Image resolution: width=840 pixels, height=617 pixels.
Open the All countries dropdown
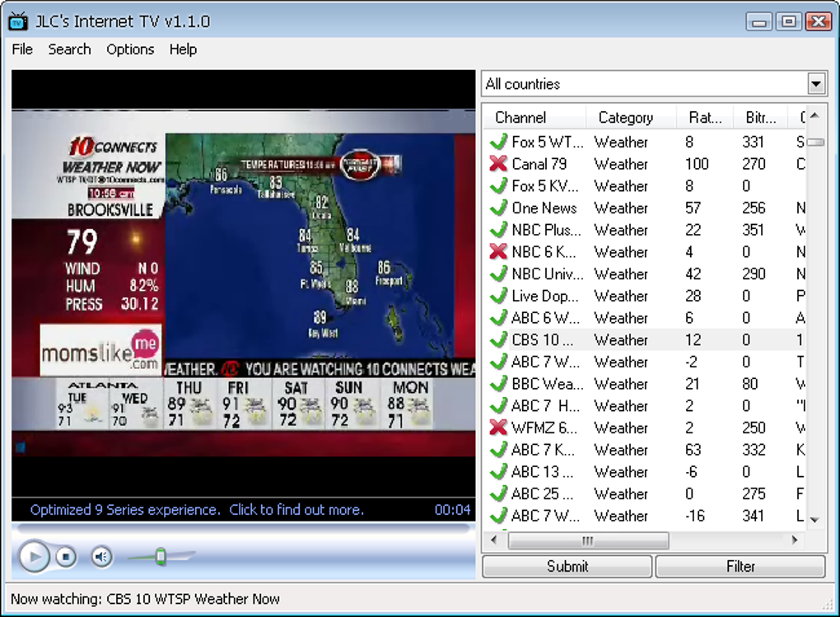[x=815, y=84]
